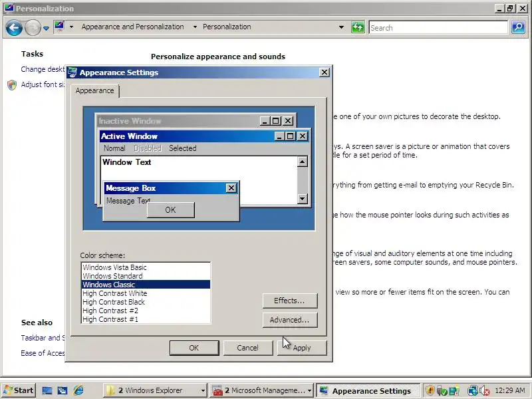This screenshot has height=399, width=532.
Task: Click Show Desktop quick launch icon
Action: [47, 390]
